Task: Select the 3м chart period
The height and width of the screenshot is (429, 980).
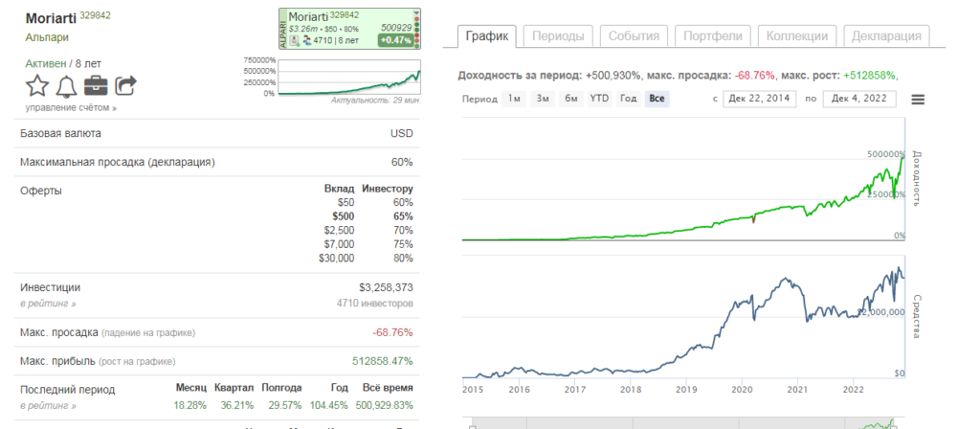Action: [x=542, y=99]
